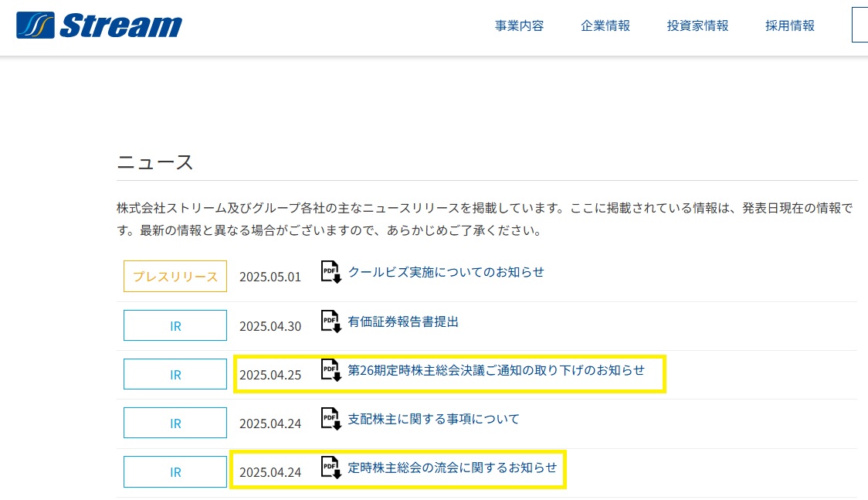This screenshot has height=500, width=868.
Task: Click the IR tag on the 2025.04.25 row
Action: (175, 375)
